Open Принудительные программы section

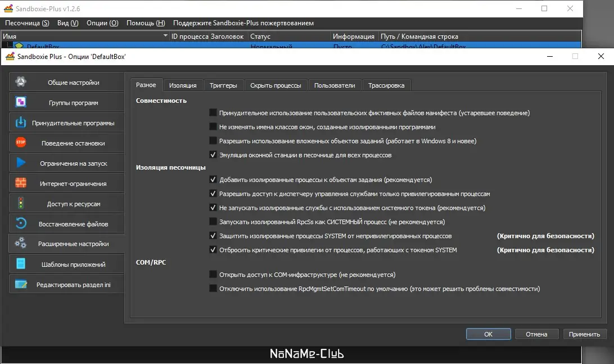coord(66,123)
